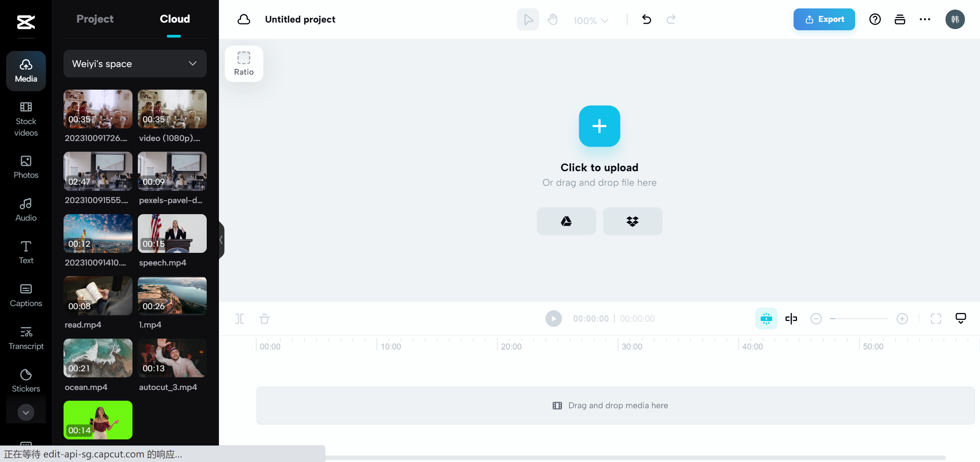Image resolution: width=980 pixels, height=462 pixels.
Task: Open Stock Videos panel
Action: (x=25, y=119)
